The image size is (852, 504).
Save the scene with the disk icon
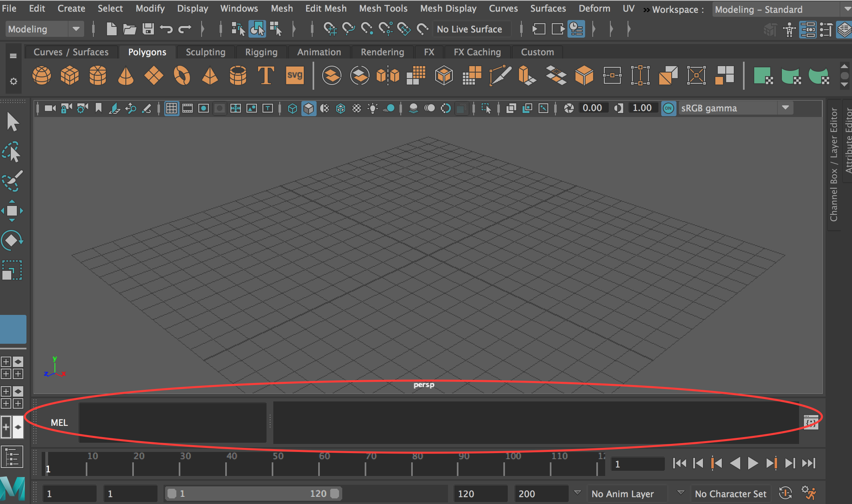[148, 29]
